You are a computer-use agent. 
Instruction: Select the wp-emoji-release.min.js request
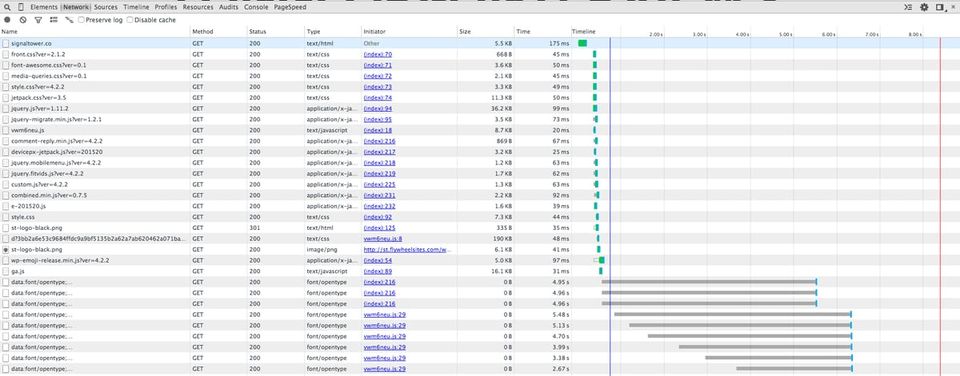tap(60, 260)
